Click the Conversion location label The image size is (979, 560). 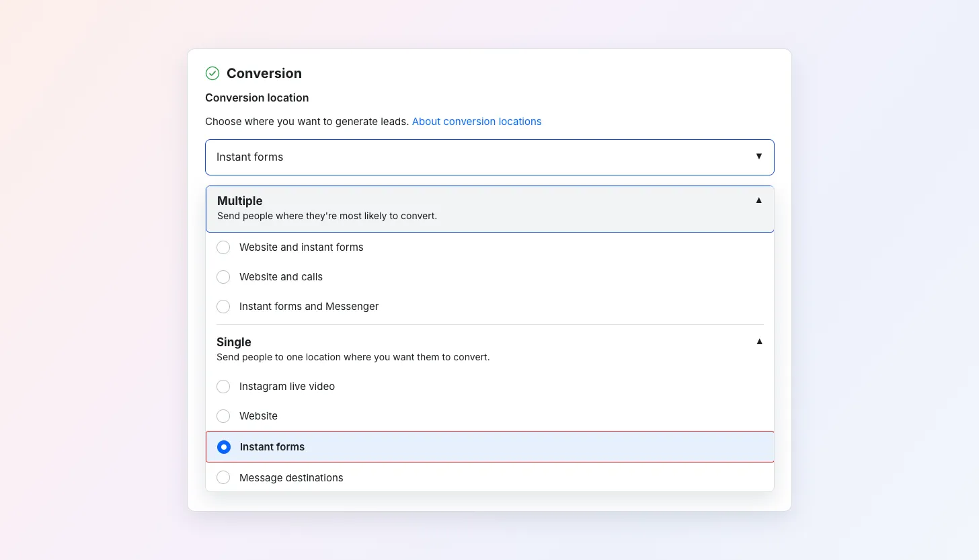click(x=257, y=97)
